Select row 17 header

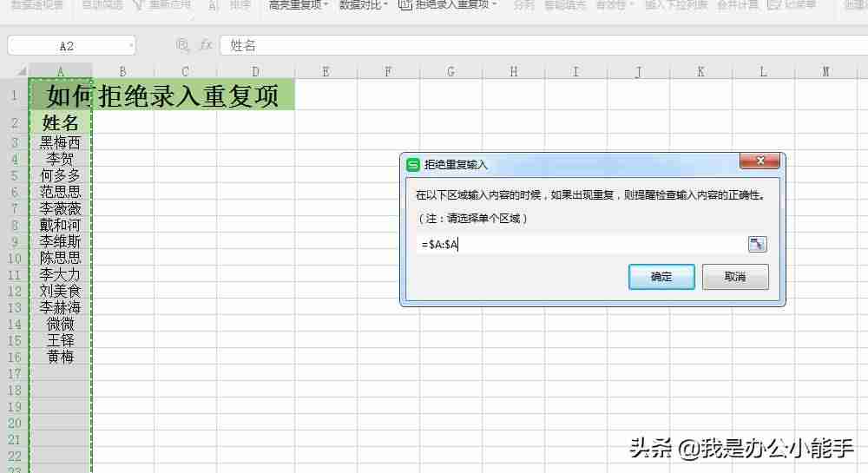tap(15, 373)
